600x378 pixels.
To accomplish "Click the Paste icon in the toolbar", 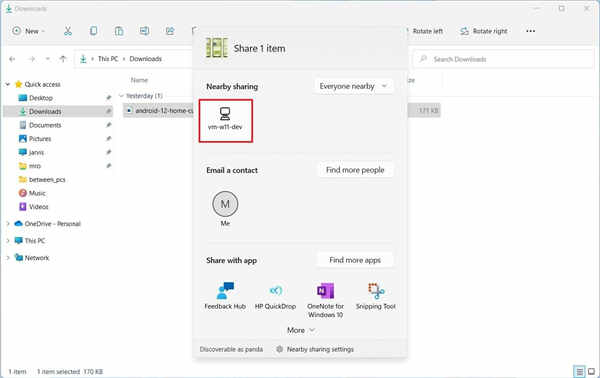I will (119, 31).
